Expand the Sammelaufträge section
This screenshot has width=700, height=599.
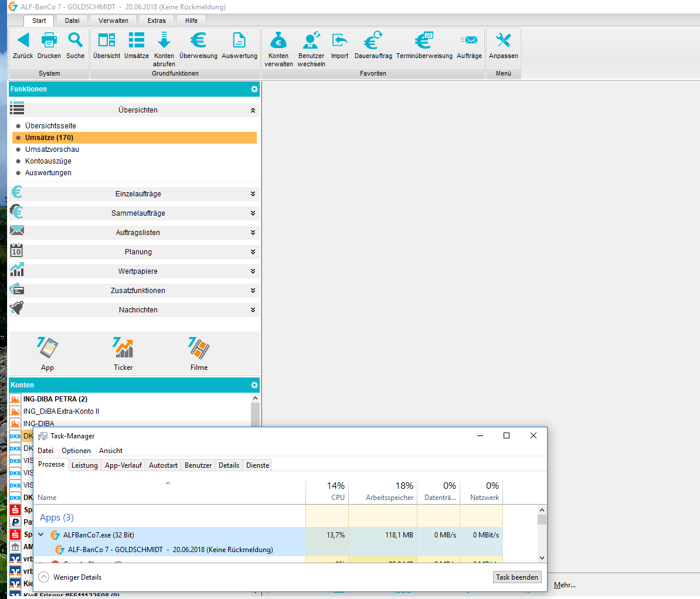pyautogui.click(x=253, y=213)
